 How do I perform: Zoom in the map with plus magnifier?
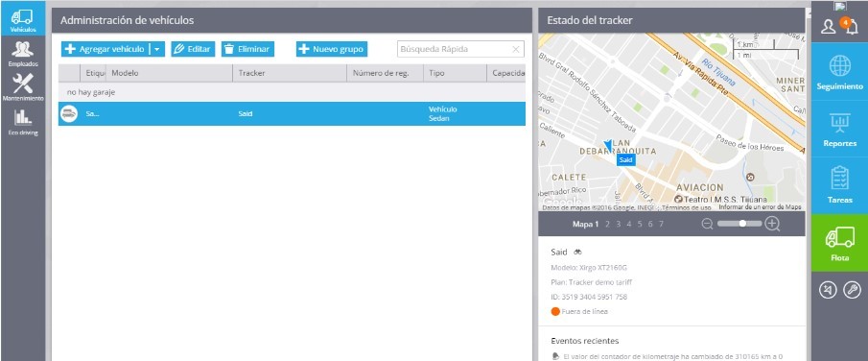(x=772, y=224)
